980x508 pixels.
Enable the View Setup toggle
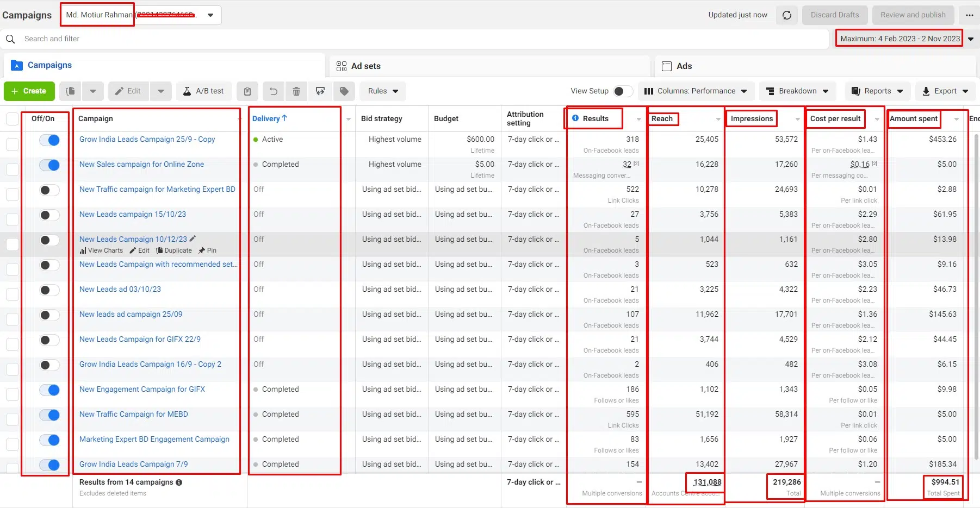[x=623, y=91]
